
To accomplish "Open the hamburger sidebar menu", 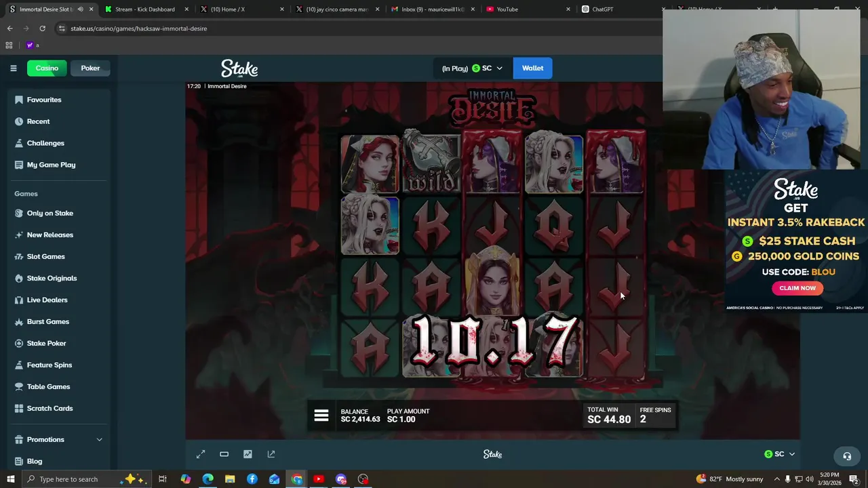I will (13, 68).
